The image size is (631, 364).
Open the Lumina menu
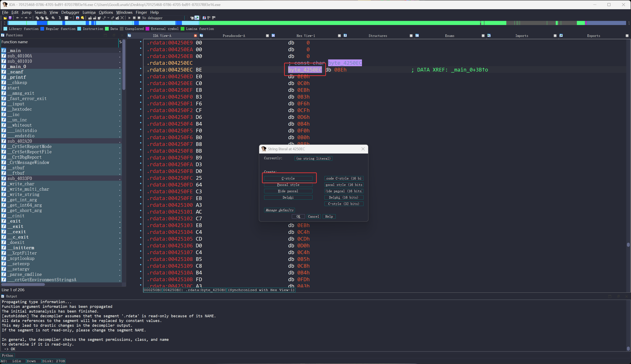89,12
